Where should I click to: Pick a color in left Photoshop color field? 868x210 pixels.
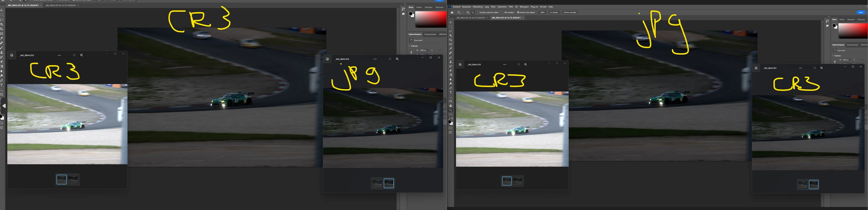point(431,19)
